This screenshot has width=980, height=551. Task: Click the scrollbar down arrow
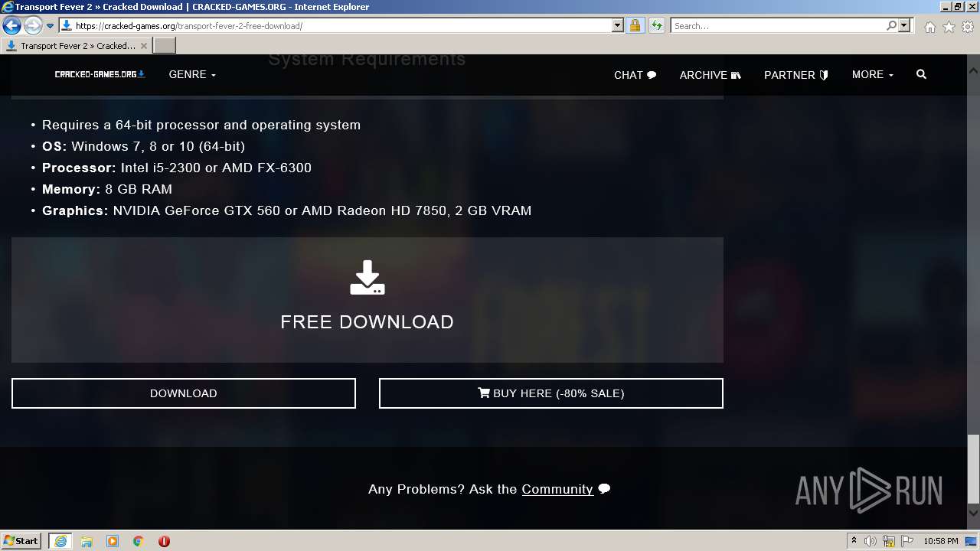click(973, 513)
